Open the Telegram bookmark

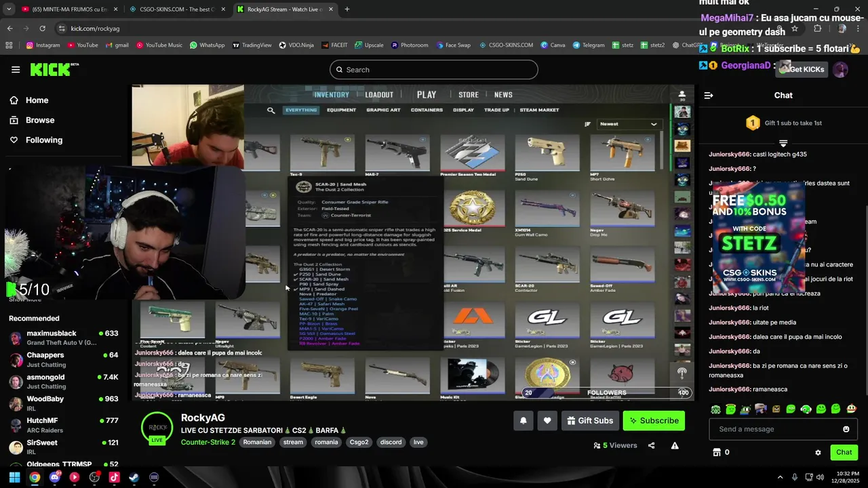point(588,45)
